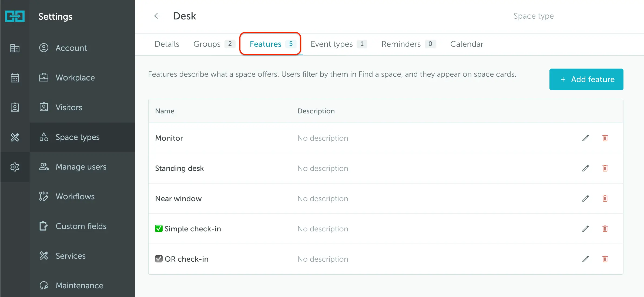Click the Name column header
644x297 pixels.
(165, 111)
